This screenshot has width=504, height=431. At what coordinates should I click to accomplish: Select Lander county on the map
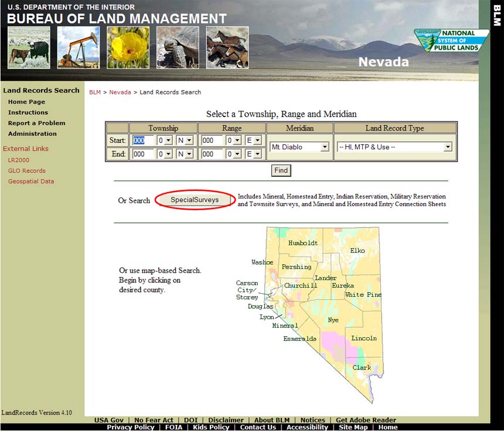[x=326, y=278]
